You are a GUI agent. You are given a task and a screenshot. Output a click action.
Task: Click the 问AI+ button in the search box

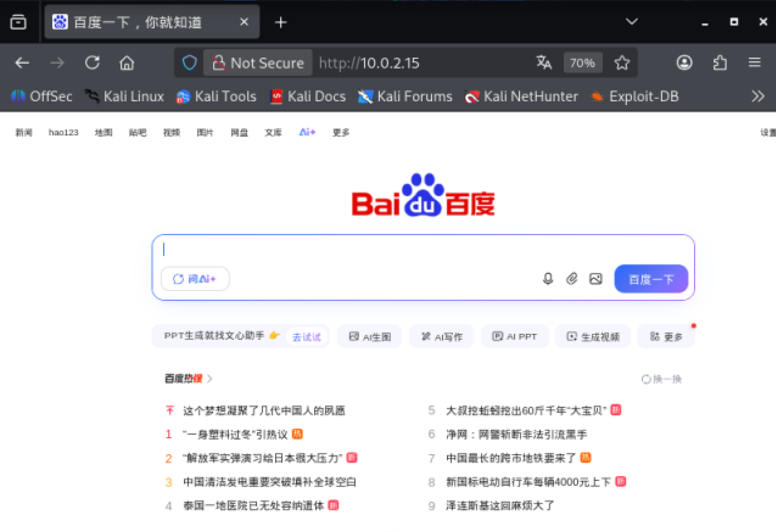click(x=195, y=279)
